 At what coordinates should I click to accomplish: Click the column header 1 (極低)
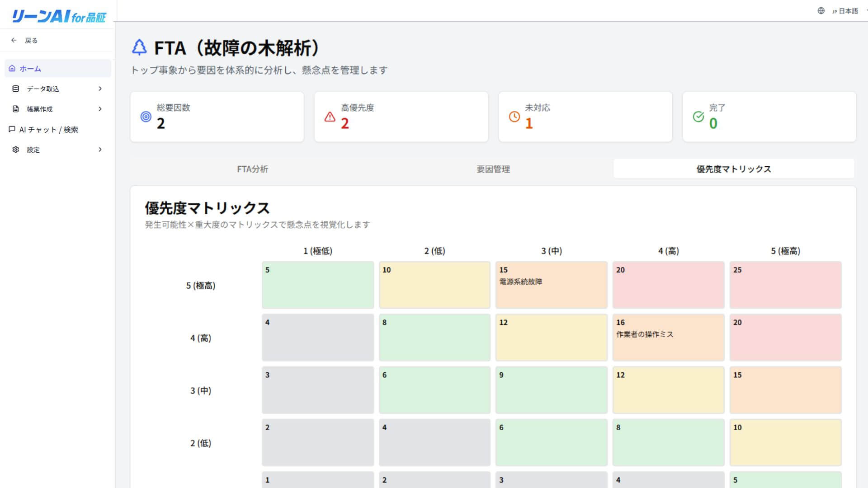click(x=318, y=251)
